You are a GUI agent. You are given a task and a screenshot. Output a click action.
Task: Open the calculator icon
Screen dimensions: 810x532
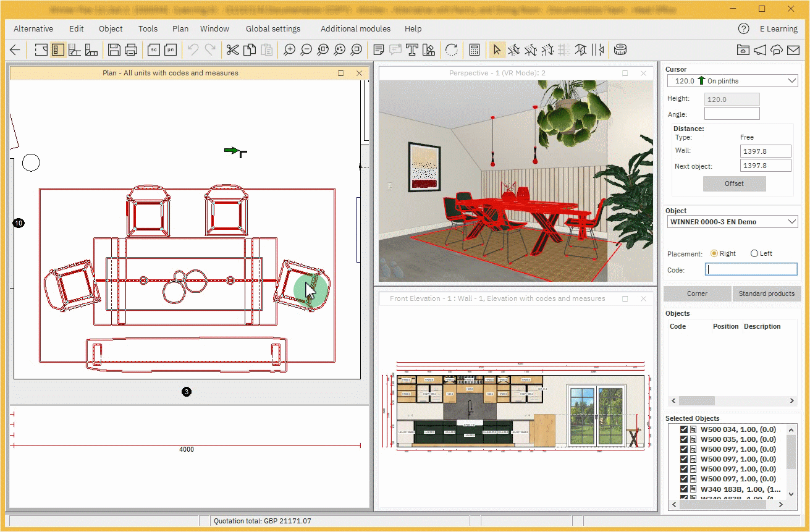coord(475,50)
